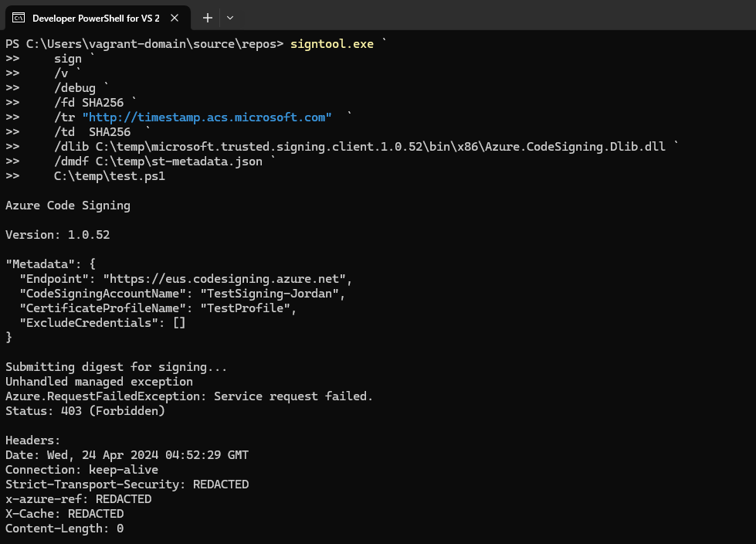Click the "Metadata": { line
Image resolution: width=756 pixels, height=544 pixels.
click(51, 264)
